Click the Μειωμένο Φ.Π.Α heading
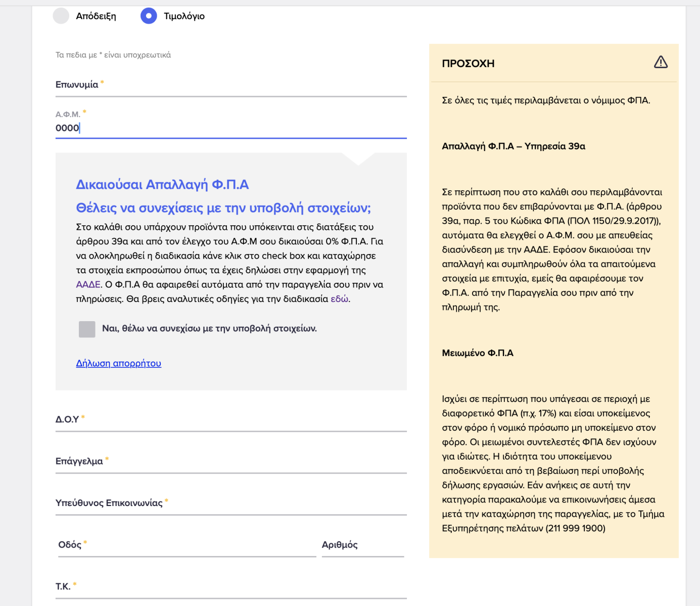The width and height of the screenshot is (700, 606). (x=477, y=353)
